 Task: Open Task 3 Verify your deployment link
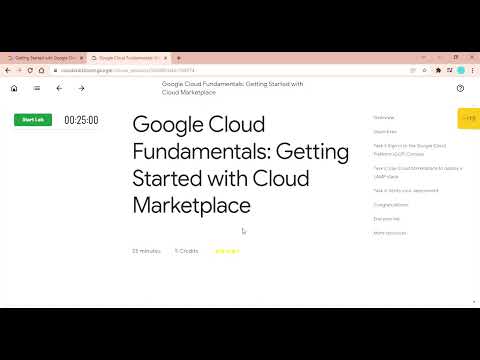[406, 191]
